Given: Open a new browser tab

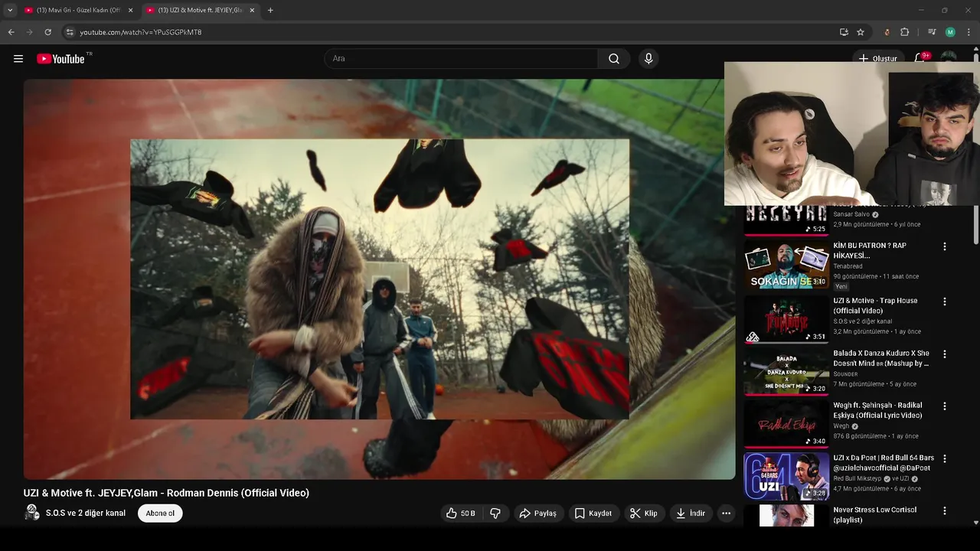Looking at the screenshot, I should (x=270, y=10).
